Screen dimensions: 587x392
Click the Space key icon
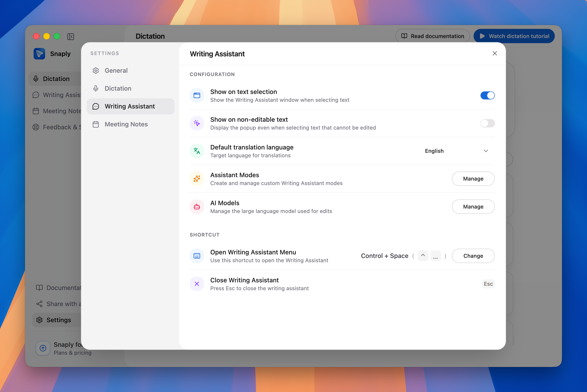(x=436, y=256)
